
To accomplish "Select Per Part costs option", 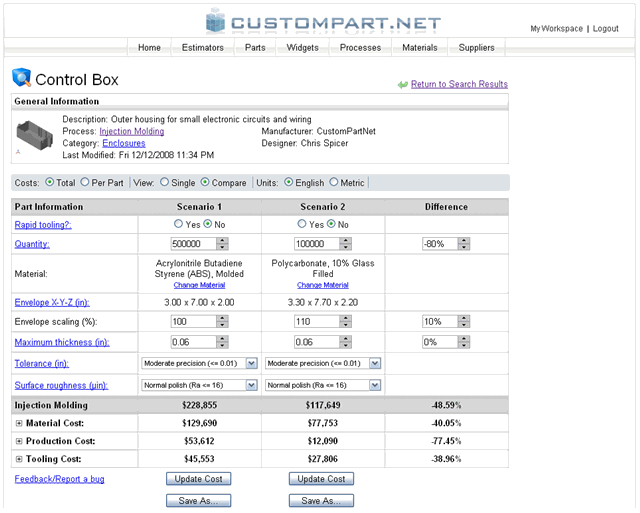I will coord(84,182).
